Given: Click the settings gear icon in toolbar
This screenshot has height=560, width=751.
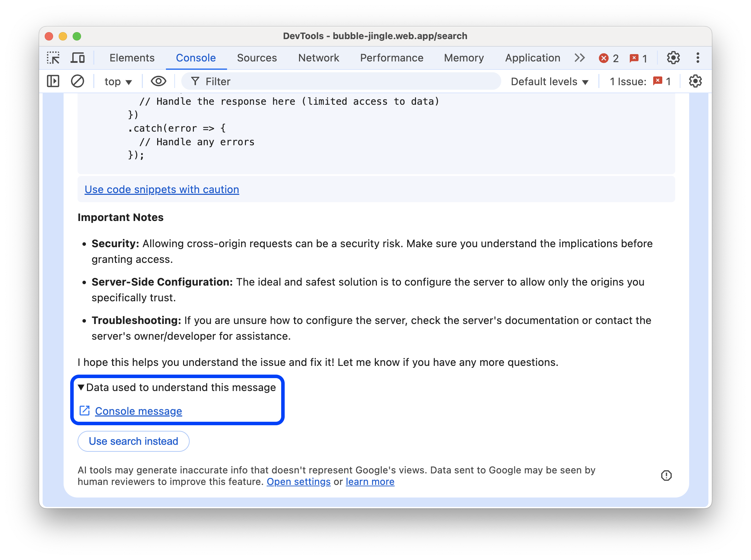Looking at the screenshot, I should tap(673, 58).
